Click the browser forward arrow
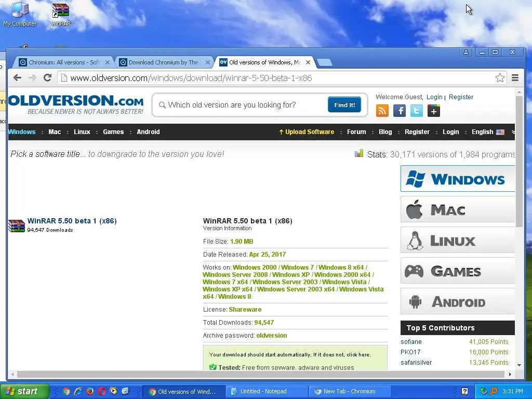The width and height of the screenshot is (532, 399). pos(32,78)
